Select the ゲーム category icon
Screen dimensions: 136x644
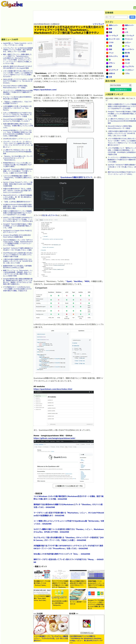point(123,46)
